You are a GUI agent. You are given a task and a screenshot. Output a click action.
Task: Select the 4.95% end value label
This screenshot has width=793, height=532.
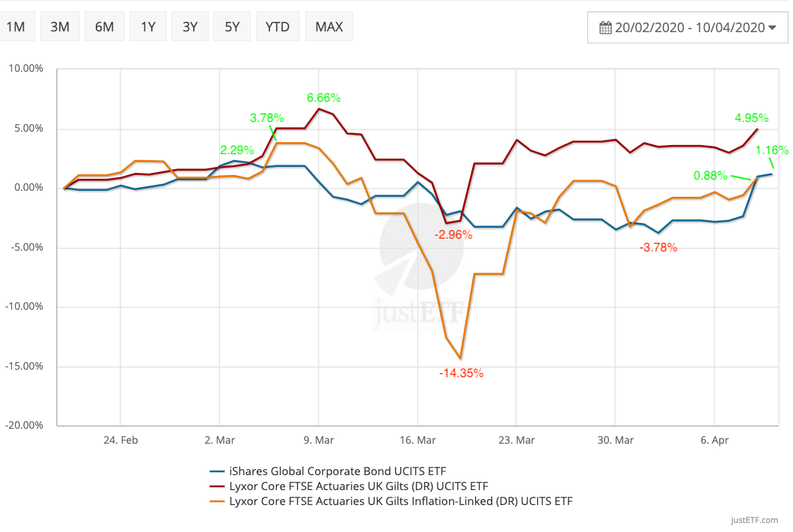(752, 117)
